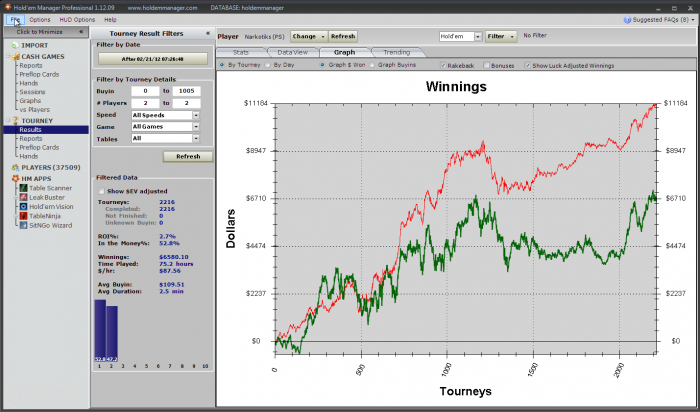This screenshot has width=700, height=412.
Task: Open the Tables dropdown
Action: [196, 139]
